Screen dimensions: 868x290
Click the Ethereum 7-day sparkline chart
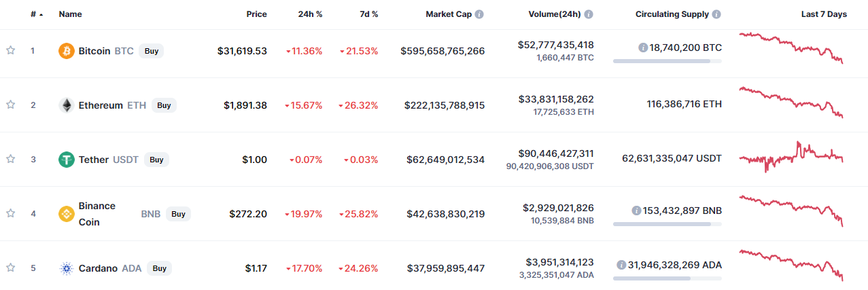pos(791,102)
